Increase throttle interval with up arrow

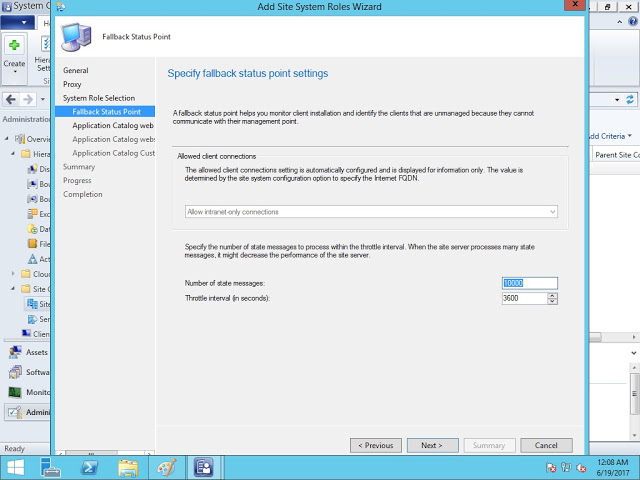(552, 295)
